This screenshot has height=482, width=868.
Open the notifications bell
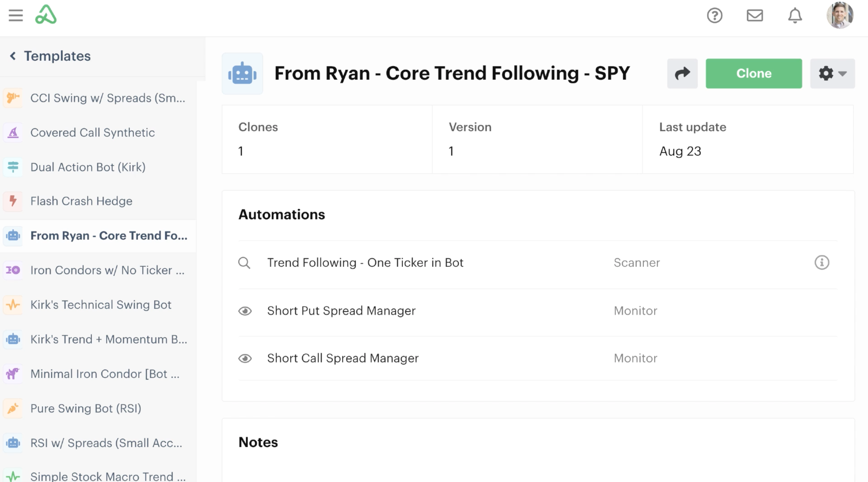pyautogui.click(x=795, y=15)
